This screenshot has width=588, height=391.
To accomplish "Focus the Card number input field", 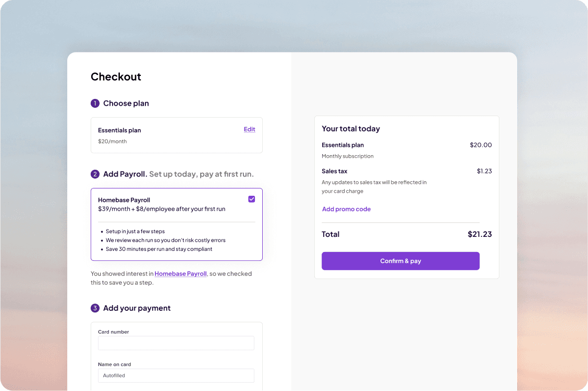I will [176, 343].
